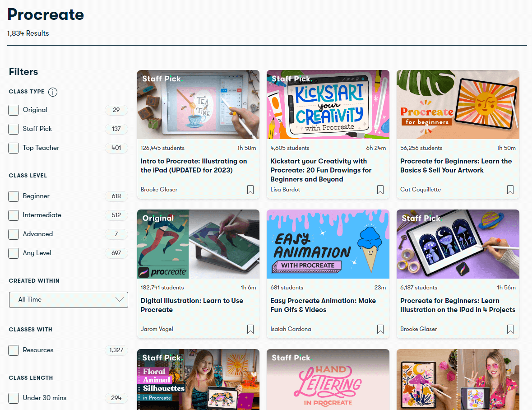Bookmark Easy Procreate Animation class
The image size is (532, 410).
380,329
